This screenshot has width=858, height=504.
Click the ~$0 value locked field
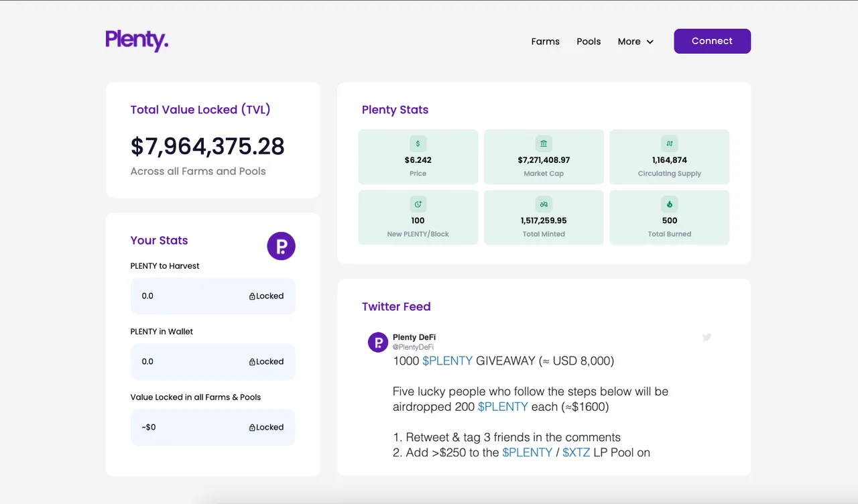[212, 428]
